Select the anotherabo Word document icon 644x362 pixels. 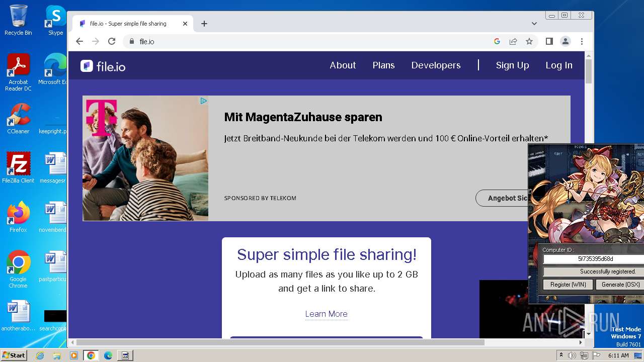pos(18,316)
